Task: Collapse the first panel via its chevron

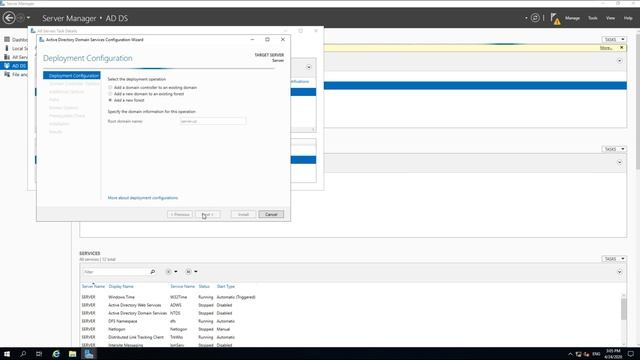Action: point(620,60)
